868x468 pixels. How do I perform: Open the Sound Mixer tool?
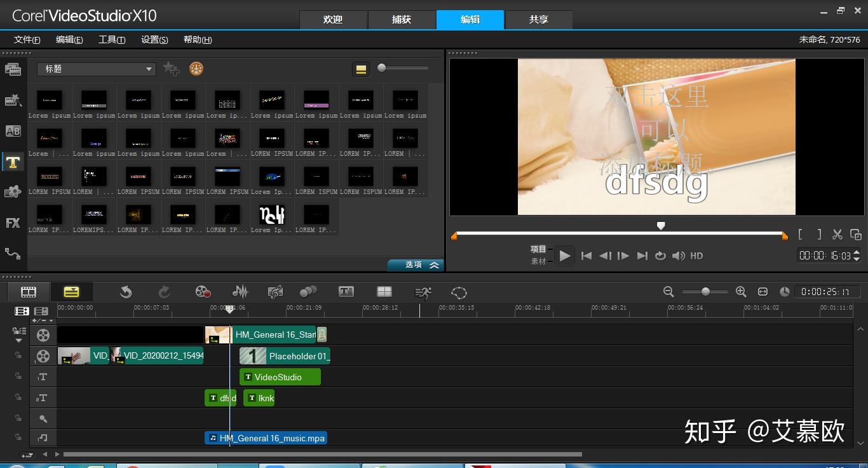240,292
